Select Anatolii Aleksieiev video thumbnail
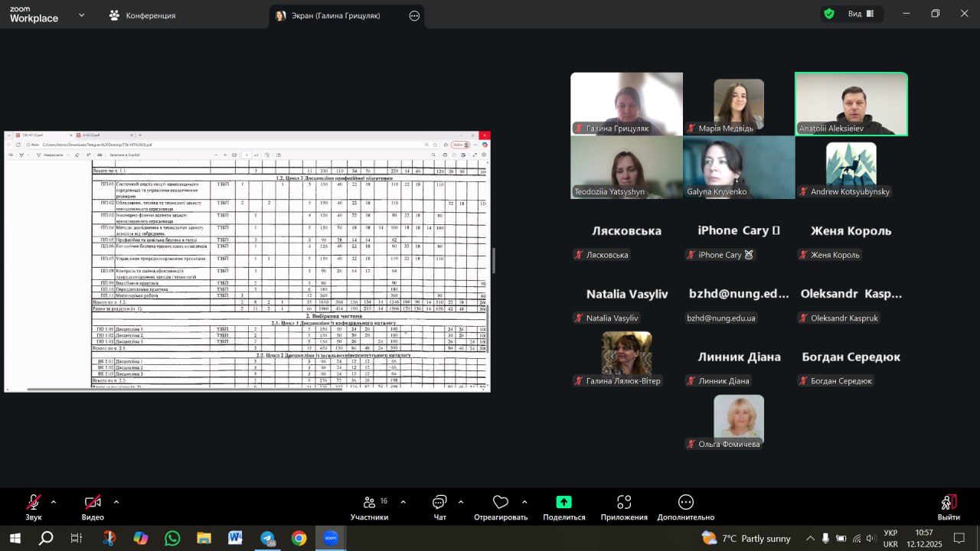This screenshot has height=551, width=980. click(x=851, y=104)
